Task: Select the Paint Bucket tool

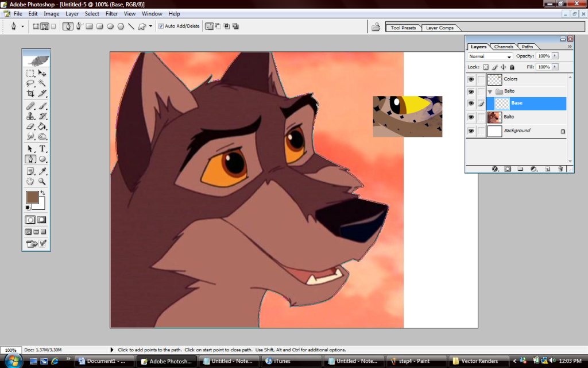Action: coord(42,126)
